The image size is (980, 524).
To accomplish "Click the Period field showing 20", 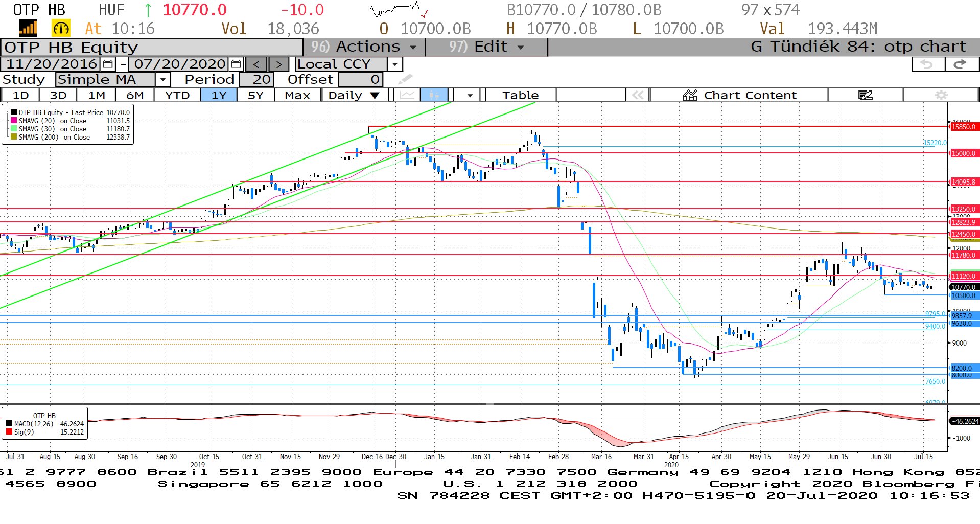I will [x=257, y=79].
